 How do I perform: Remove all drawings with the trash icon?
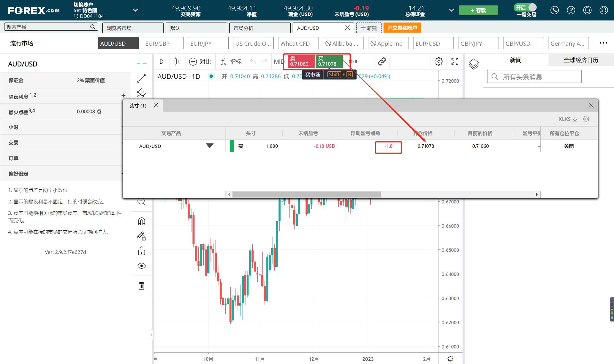[141, 286]
